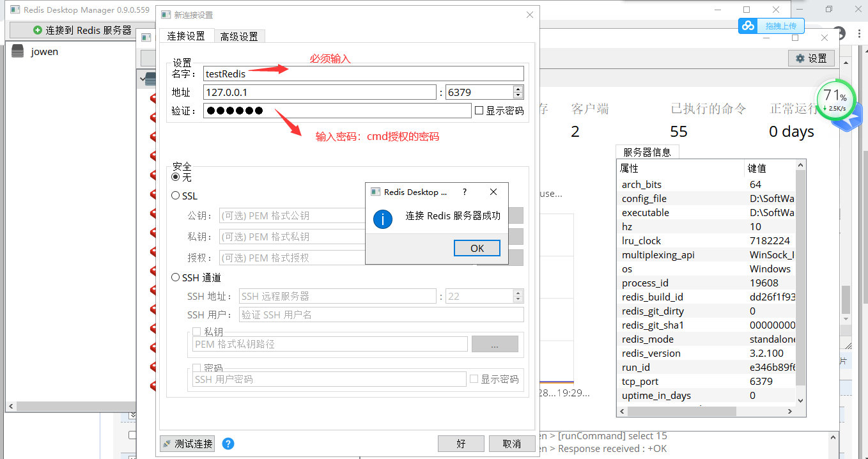This screenshot has width=868, height=459.
Task: Browse for the private key with the ... button
Action: pos(495,344)
